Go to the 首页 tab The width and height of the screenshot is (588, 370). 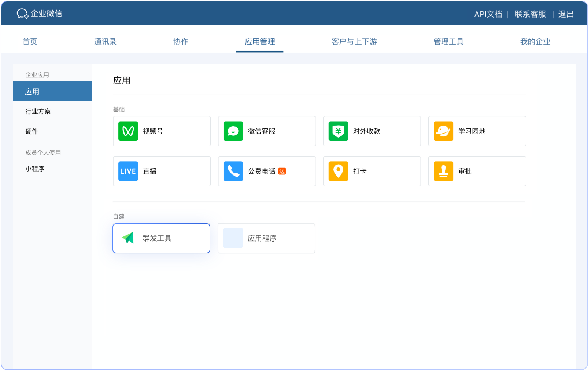[x=30, y=42]
